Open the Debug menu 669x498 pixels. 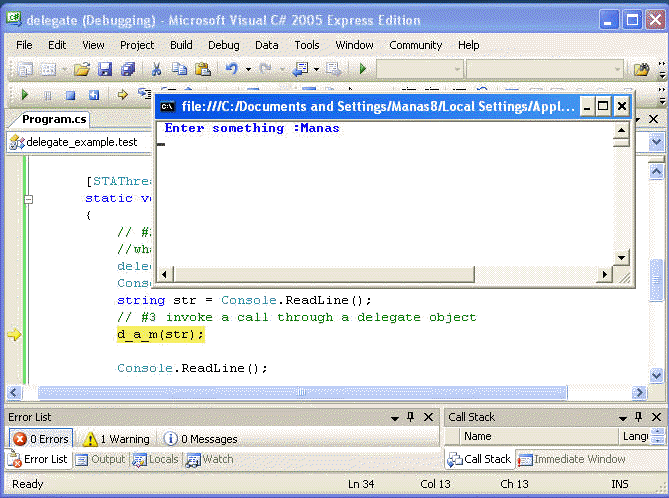[x=223, y=45]
